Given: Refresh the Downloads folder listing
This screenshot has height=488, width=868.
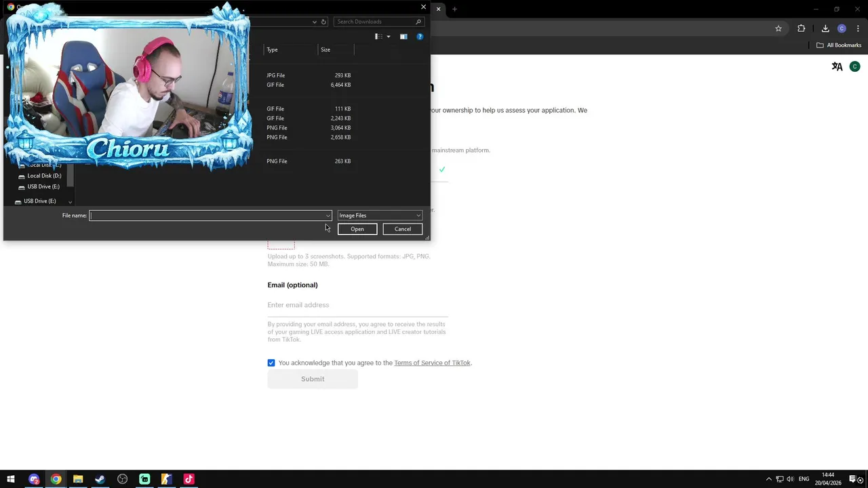Looking at the screenshot, I should click(x=323, y=22).
